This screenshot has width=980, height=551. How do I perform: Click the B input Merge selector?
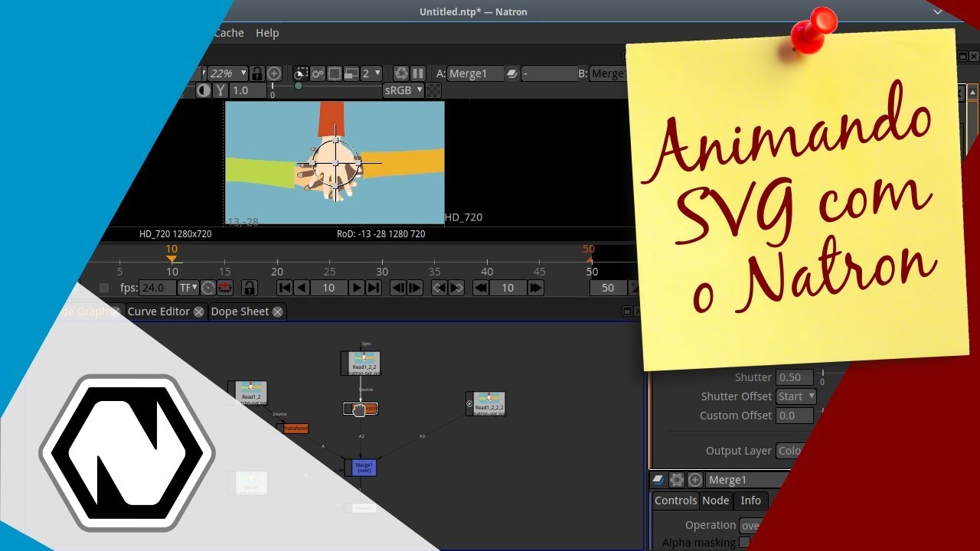point(608,73)
